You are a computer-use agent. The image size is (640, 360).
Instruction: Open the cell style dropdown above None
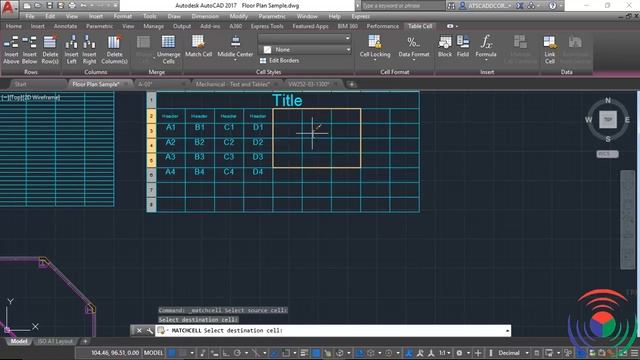coord(304,38)
